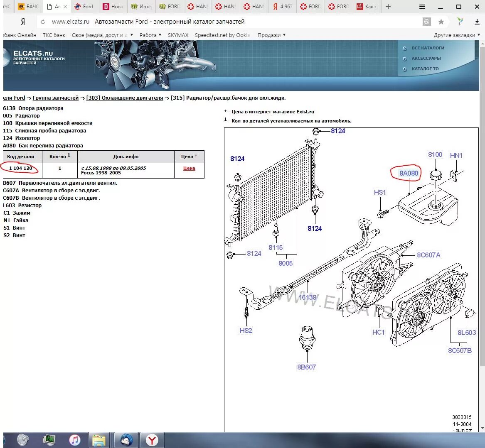Image resolution: width=485 pixels, height=448 pixels.
Task: Click diagram label 8A080
Action: (408, 173)
